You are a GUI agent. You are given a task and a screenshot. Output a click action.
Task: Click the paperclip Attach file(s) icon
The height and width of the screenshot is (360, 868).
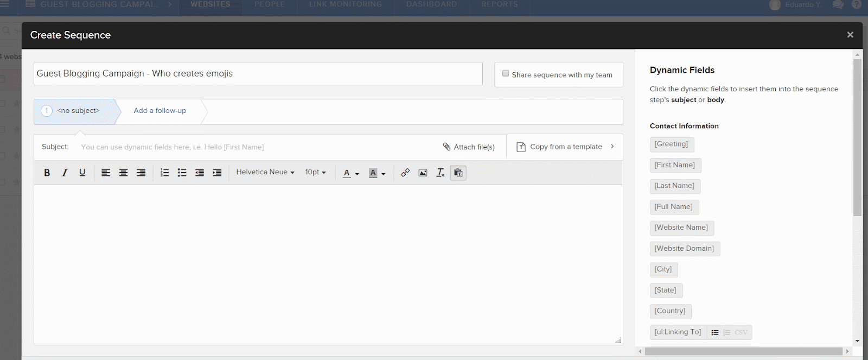(446, 147)
